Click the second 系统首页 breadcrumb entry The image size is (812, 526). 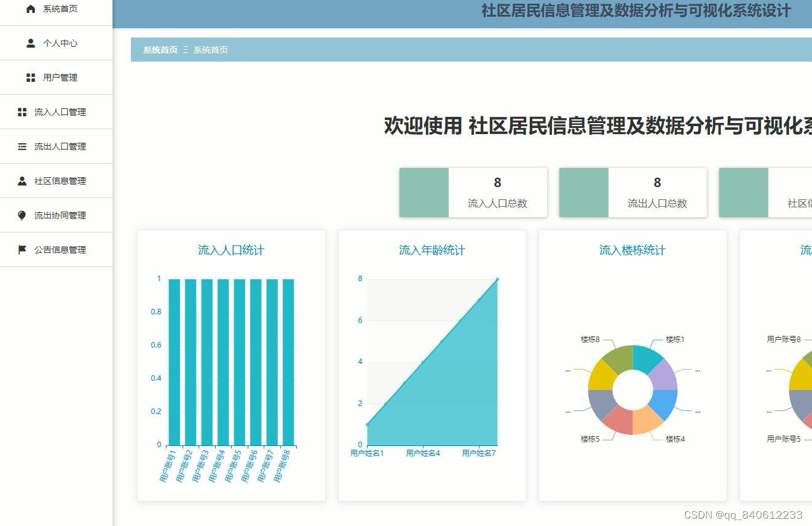[211, 50]
